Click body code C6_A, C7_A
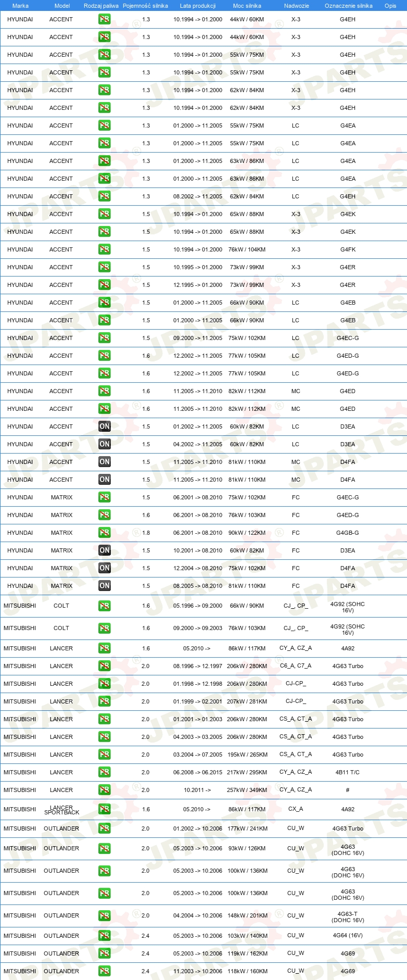The width and height of the screenshot is (407, 980). 296,666
